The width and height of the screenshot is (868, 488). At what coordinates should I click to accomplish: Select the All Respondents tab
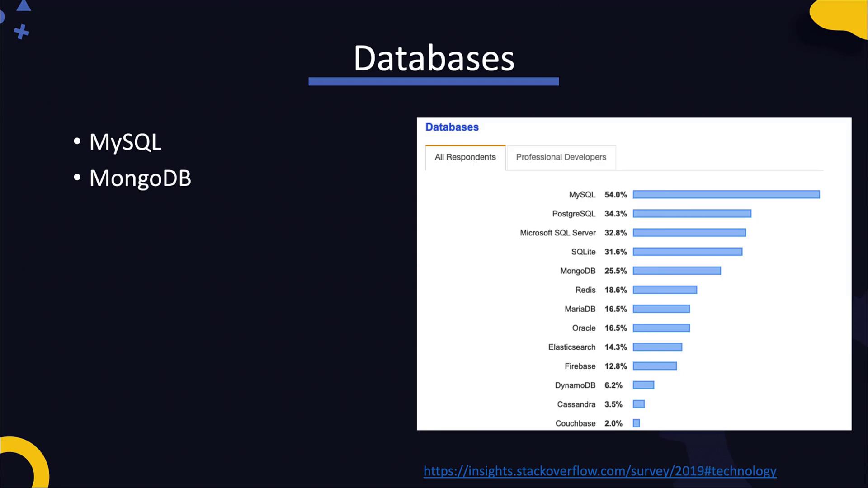[x=465, y=157]
